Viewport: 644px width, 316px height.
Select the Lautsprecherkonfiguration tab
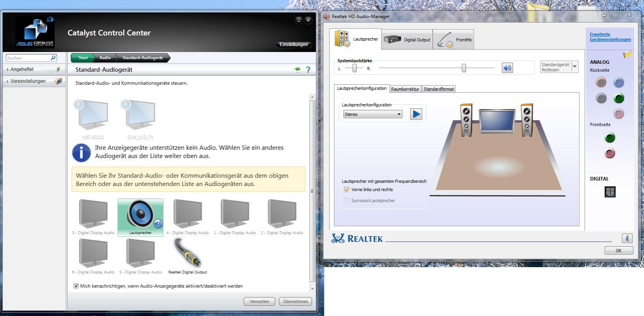point(362,88)
